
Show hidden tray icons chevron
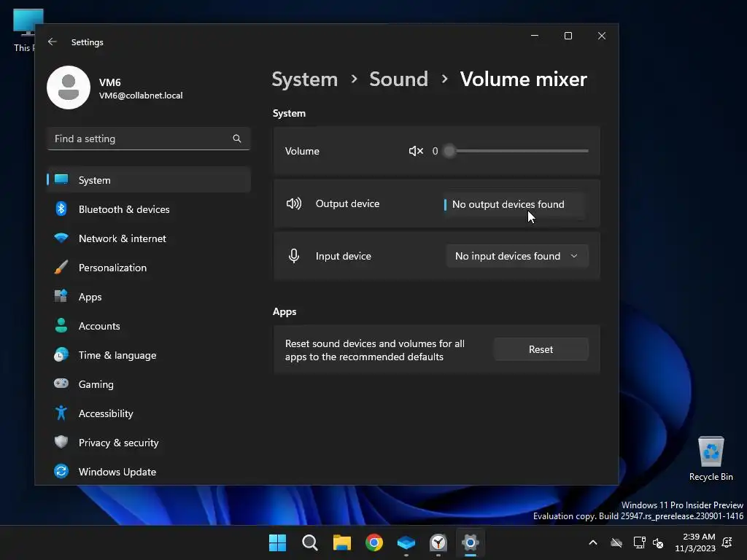[x=593, y=542]
